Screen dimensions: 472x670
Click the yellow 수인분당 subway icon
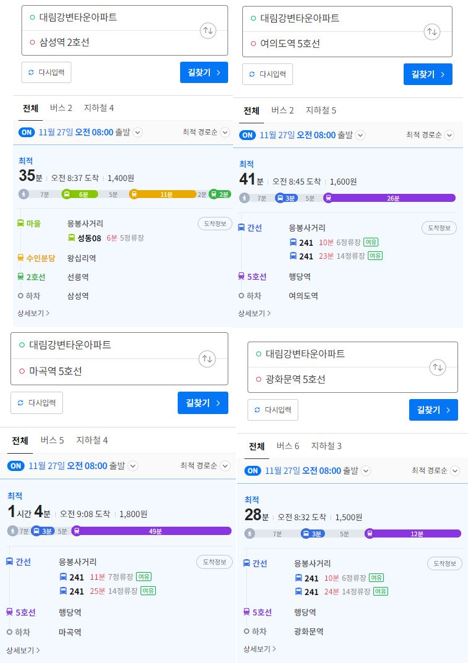tap(20, 258)
